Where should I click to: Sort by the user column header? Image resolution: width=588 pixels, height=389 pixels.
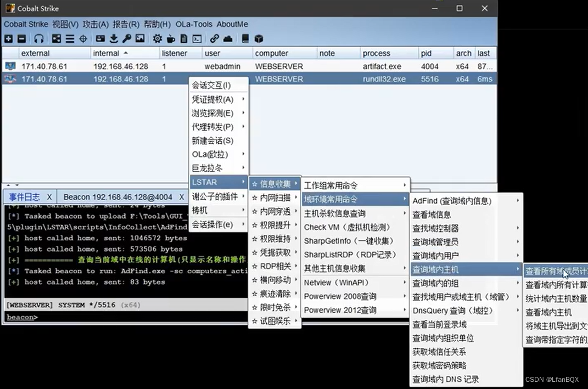pos(227,53)
